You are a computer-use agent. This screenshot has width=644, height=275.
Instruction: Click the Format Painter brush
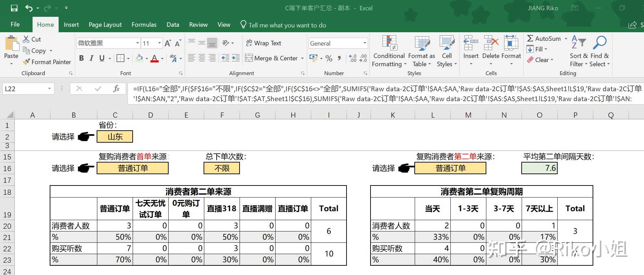tap(26, 62)
